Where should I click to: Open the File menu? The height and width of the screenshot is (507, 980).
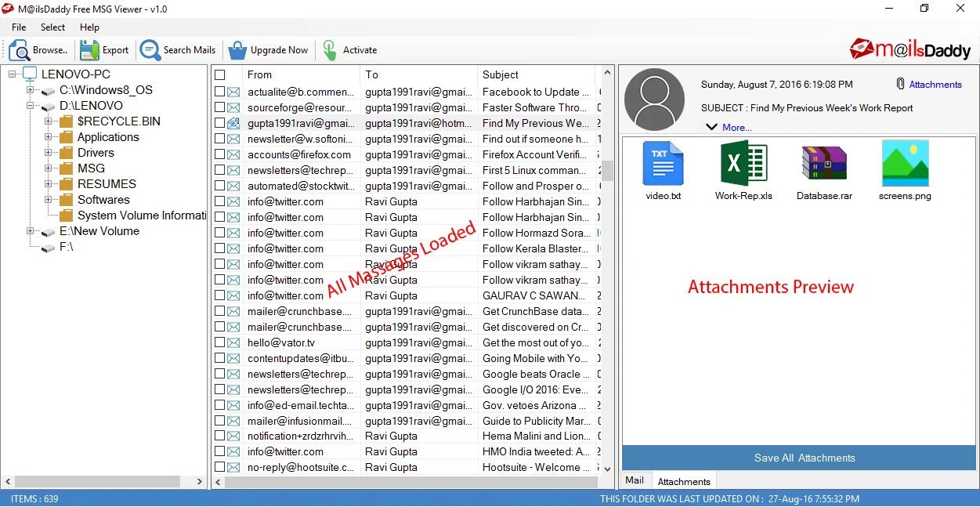[x=19, y=27]
